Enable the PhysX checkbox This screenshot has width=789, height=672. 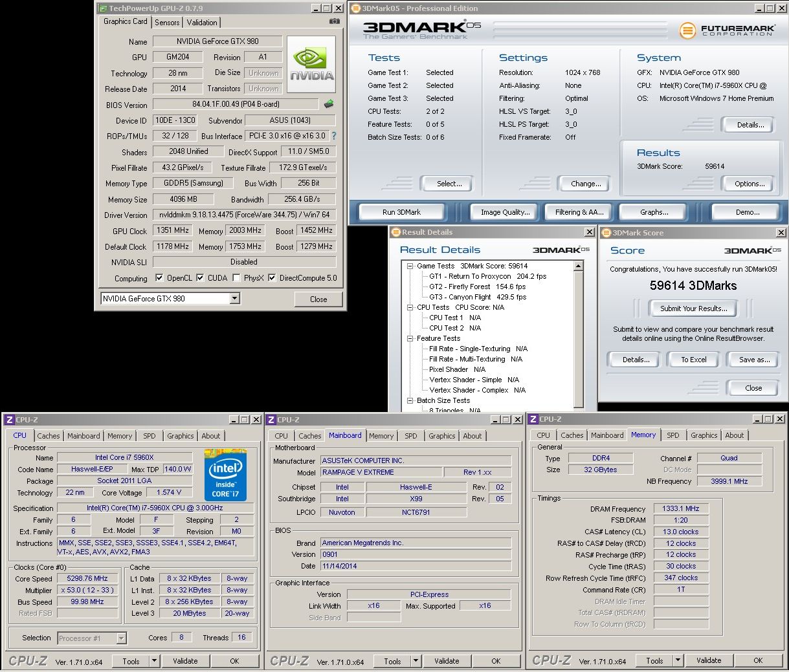click(236, 278)
